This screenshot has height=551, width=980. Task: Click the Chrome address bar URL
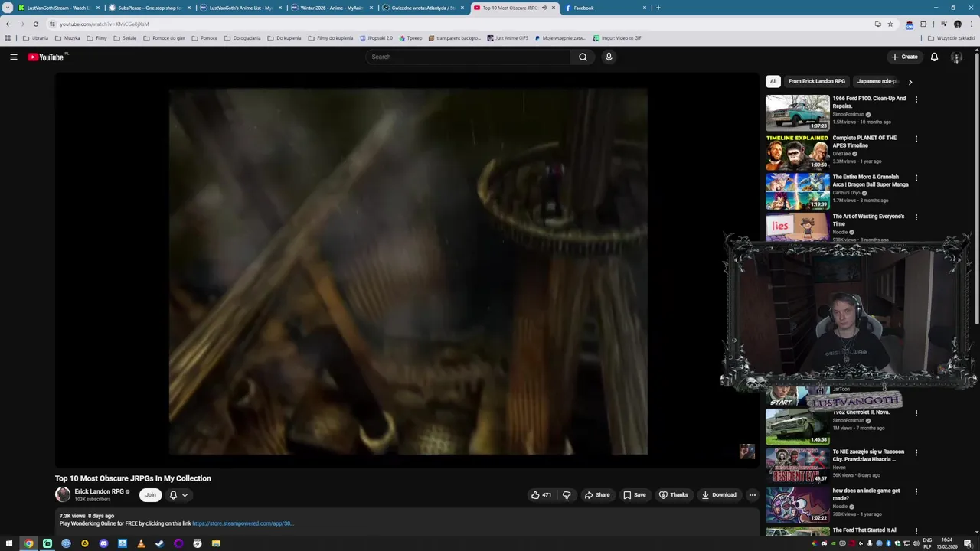point(104,24)
